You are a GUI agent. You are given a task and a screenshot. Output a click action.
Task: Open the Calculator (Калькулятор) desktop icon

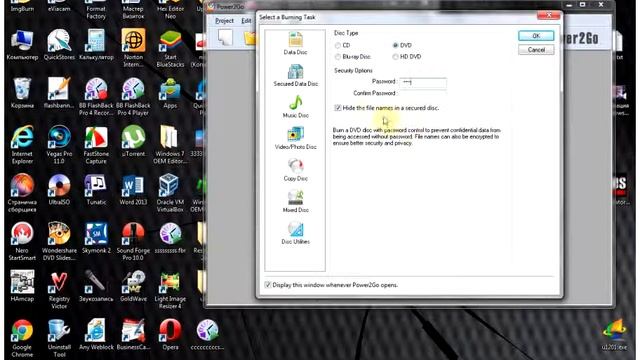(96, 45)
